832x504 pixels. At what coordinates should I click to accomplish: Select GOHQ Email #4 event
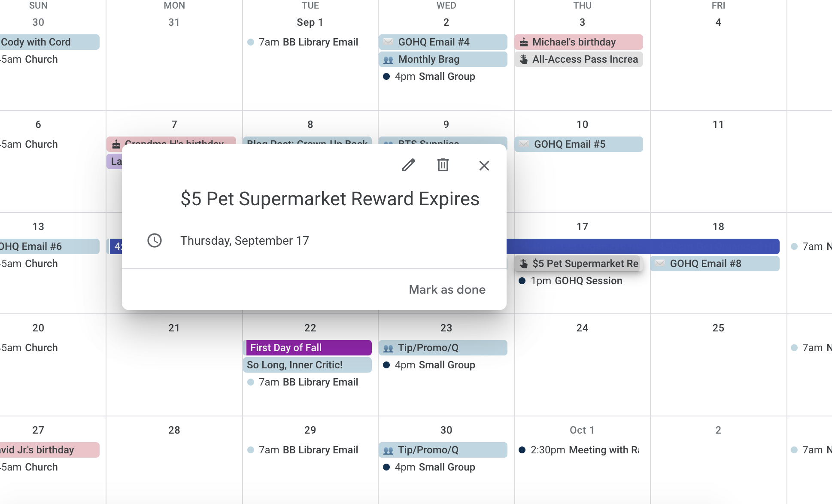click(x=443, y=42)
